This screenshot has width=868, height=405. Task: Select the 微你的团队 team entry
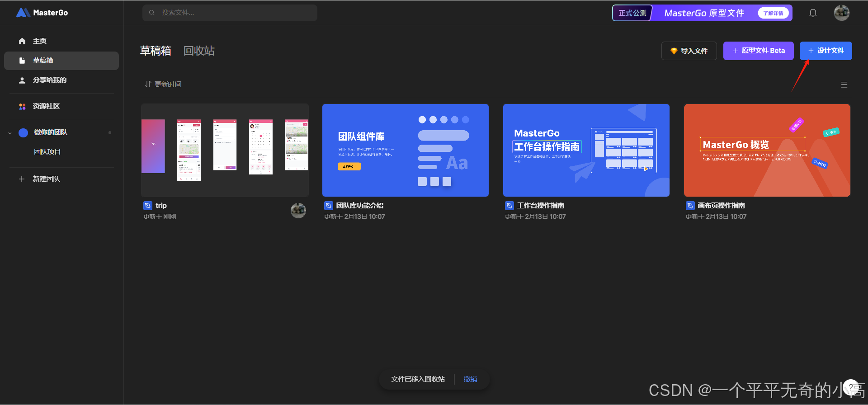[51, 132]
